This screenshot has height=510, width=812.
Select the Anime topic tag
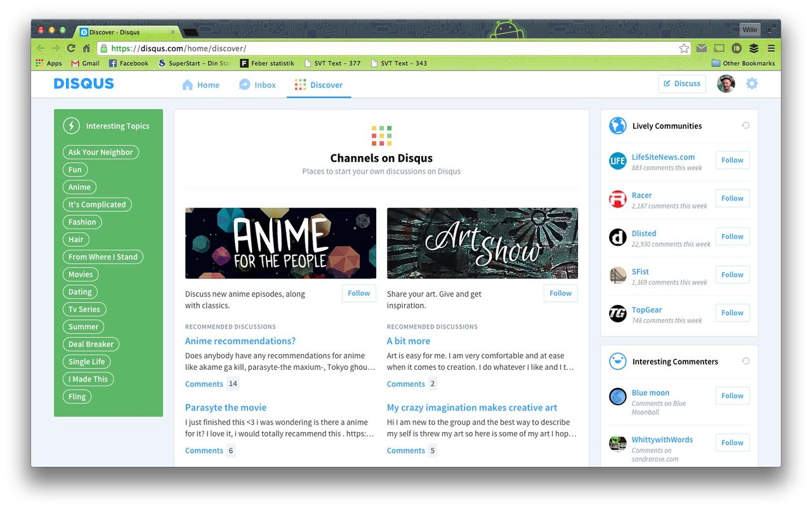pos(79,187)
